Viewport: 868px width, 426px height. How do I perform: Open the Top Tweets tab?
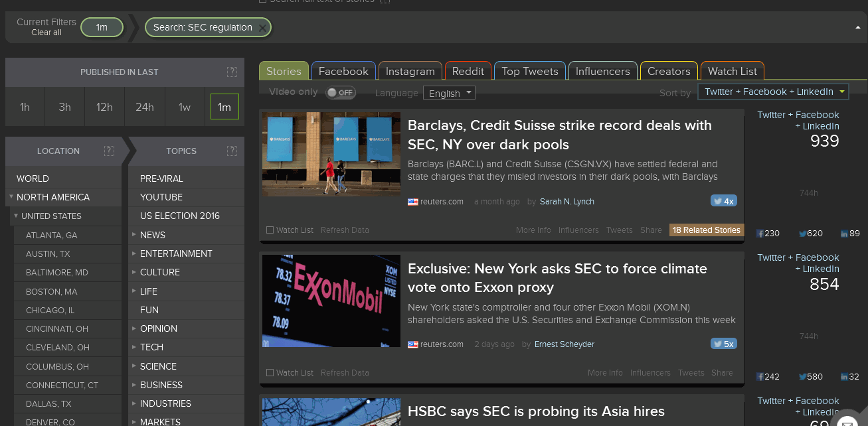[529, 70]
